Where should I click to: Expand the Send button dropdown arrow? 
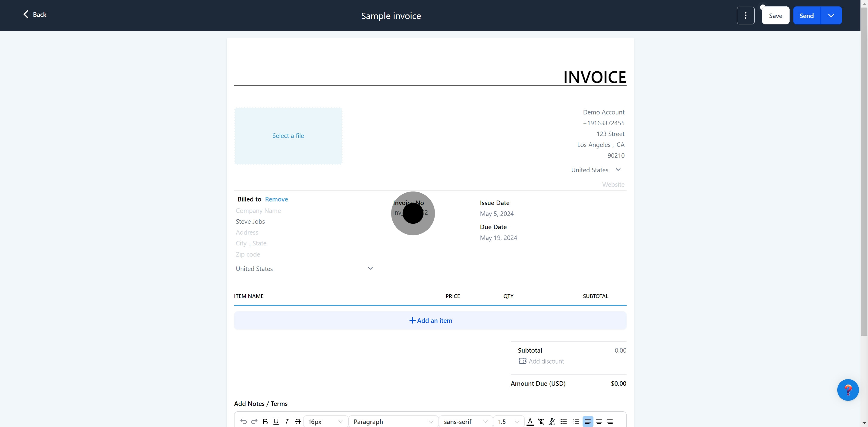click(831, 15)
